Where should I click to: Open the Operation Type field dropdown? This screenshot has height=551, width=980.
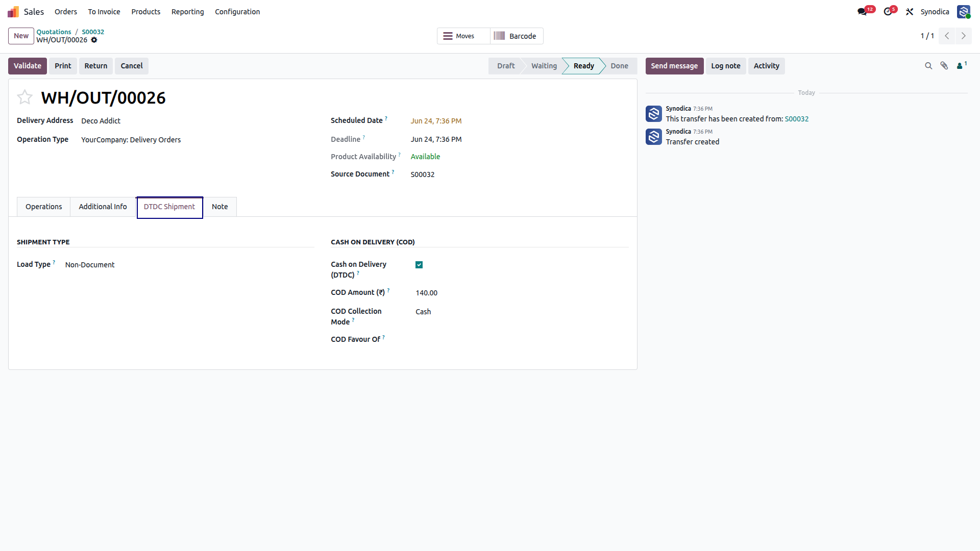[197, 140]
